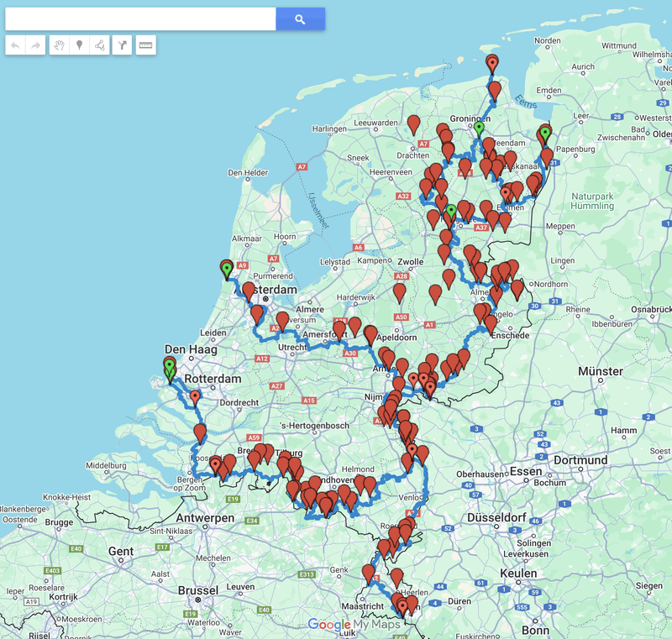This screenshot has width=672, height=639.
Task: Select the hand pan tool
Action: (x=59, y=45)
